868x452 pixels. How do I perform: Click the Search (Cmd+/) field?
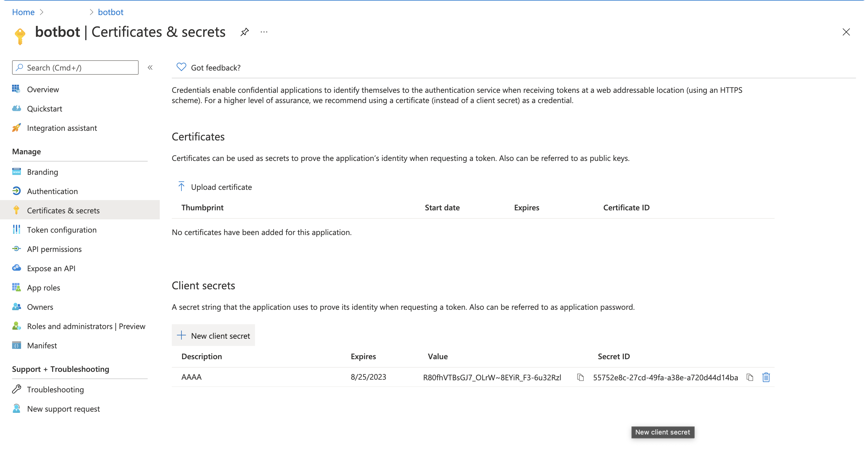click(x=75, y=68)
